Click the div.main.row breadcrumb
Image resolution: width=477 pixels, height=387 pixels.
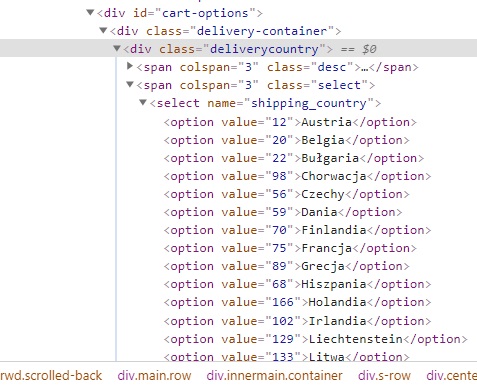(x=154, y=376)
